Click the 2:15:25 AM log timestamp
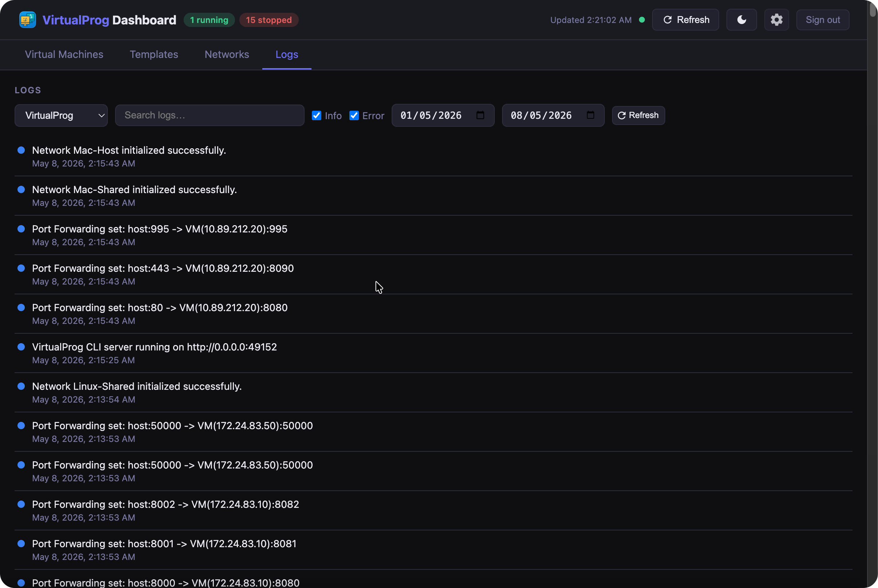 tap(83, 360)
